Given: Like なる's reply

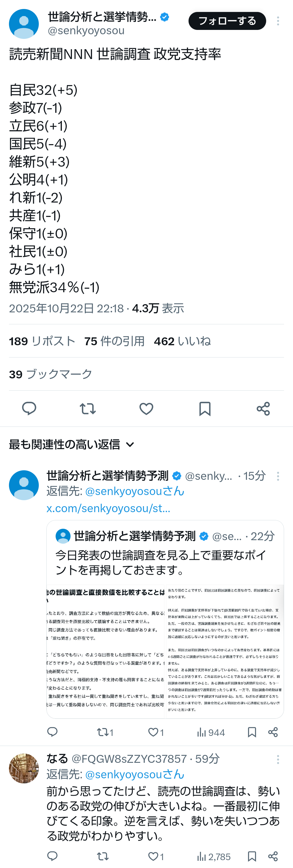Looking at the screenshot, I should (x=153, y=856).
